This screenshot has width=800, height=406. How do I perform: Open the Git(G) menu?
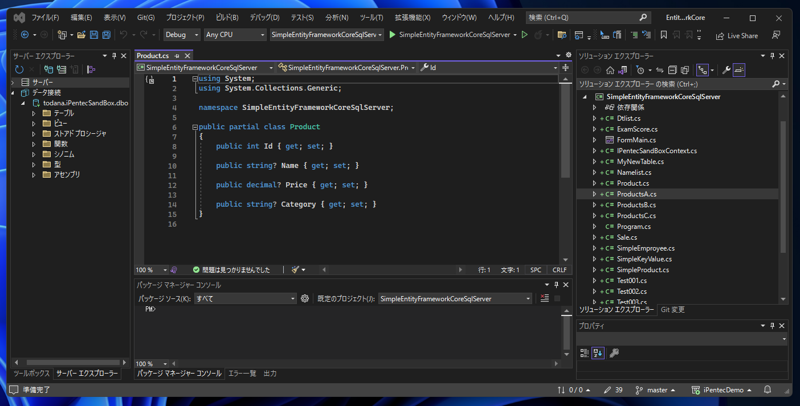(x=145, y=17)
